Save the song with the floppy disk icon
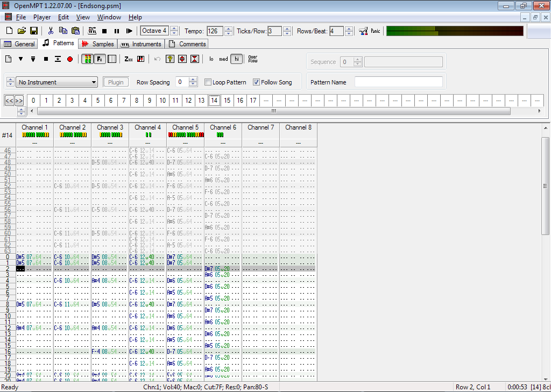551x392 pixels. click(34, 31)
